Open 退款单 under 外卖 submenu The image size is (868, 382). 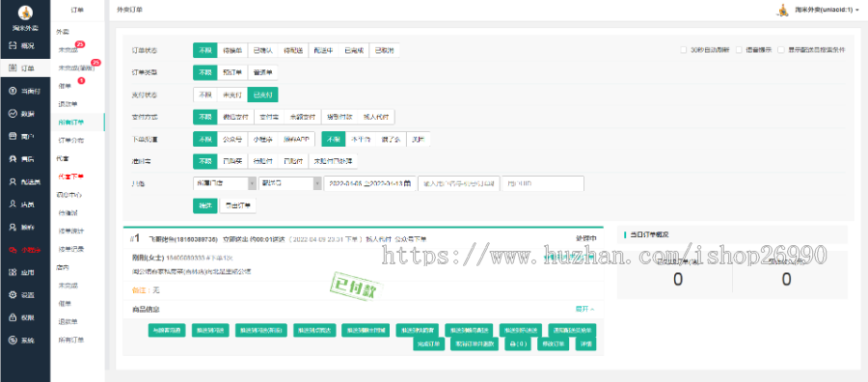click(x=68, y=104)
